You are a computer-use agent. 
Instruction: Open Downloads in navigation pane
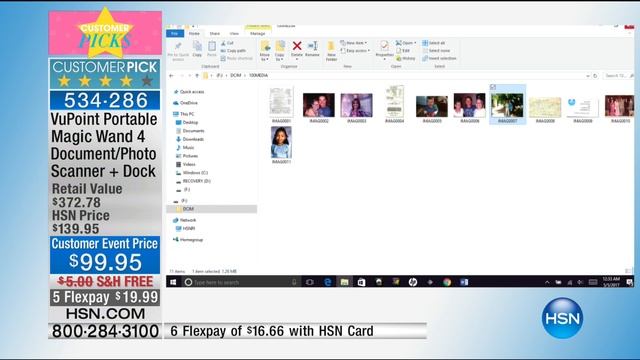tap(190, 139)
